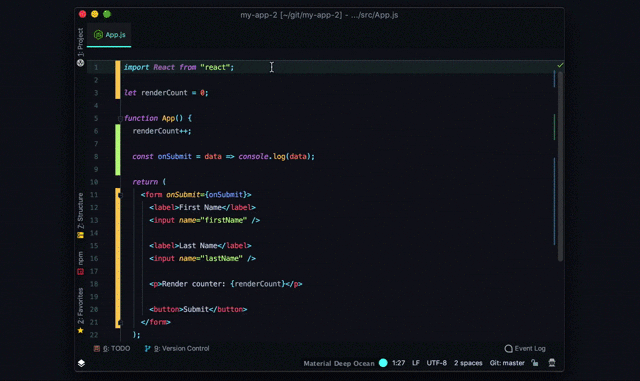Click the 'const onSubmit' declaration line
Image resolution: width=640 pixels, height=381 pixels.
[223, 156]
